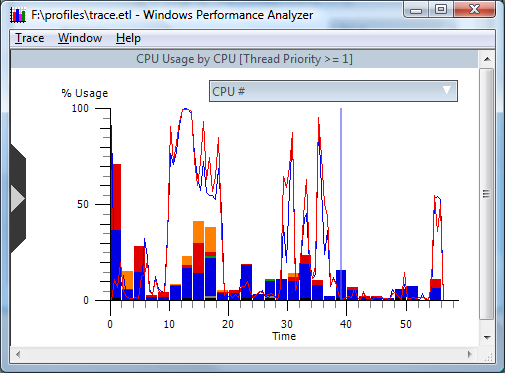
Task: Open the Help menu
Action: (x=128, y=38)
